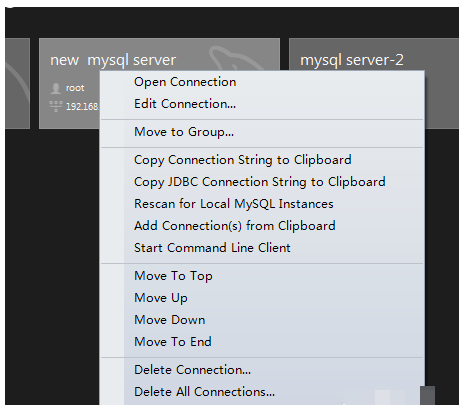Click the partially visible connection tile at left edge
The image size is (475, 405).
(x=17, y=83)
